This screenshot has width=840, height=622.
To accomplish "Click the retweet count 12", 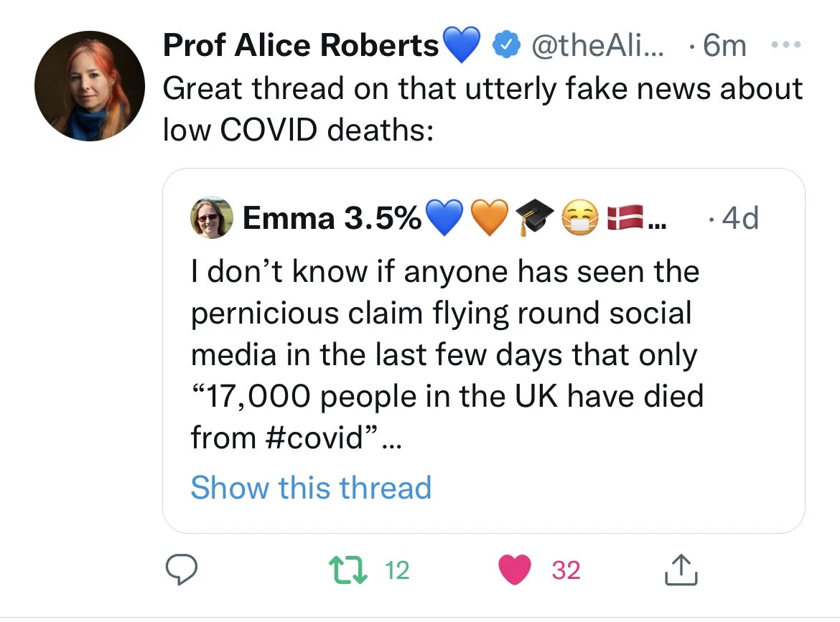I will 397,570.
